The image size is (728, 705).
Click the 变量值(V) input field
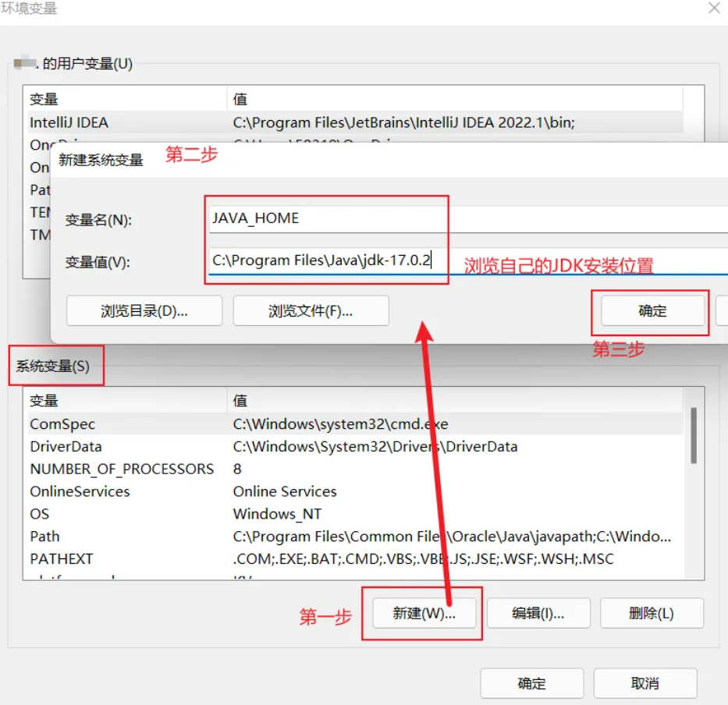pos(468,261)
